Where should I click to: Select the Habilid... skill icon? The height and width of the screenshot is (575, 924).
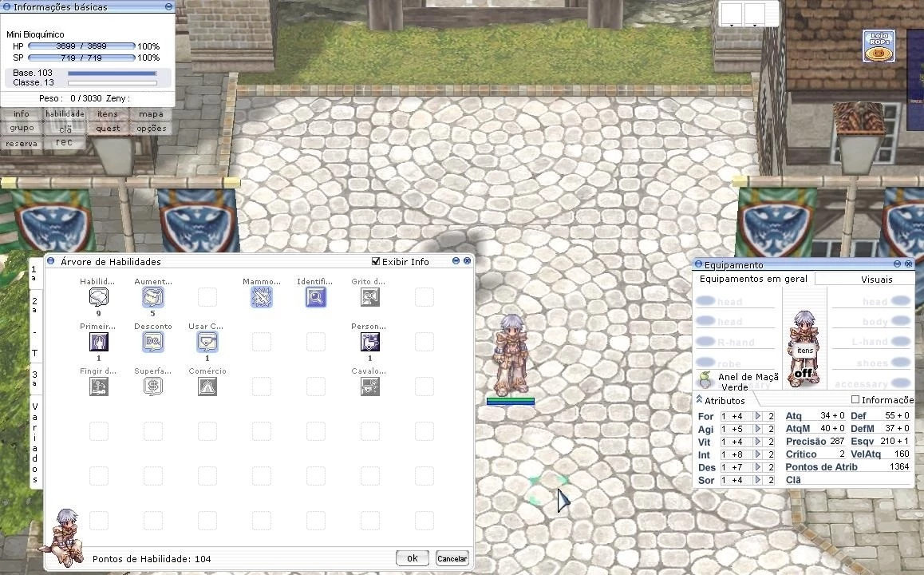point(98,297)
